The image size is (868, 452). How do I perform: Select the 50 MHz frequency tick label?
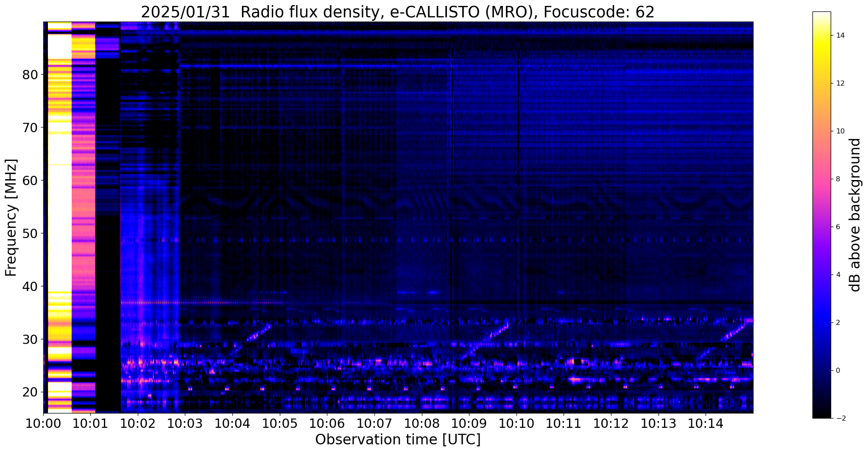tap(31, 233)
